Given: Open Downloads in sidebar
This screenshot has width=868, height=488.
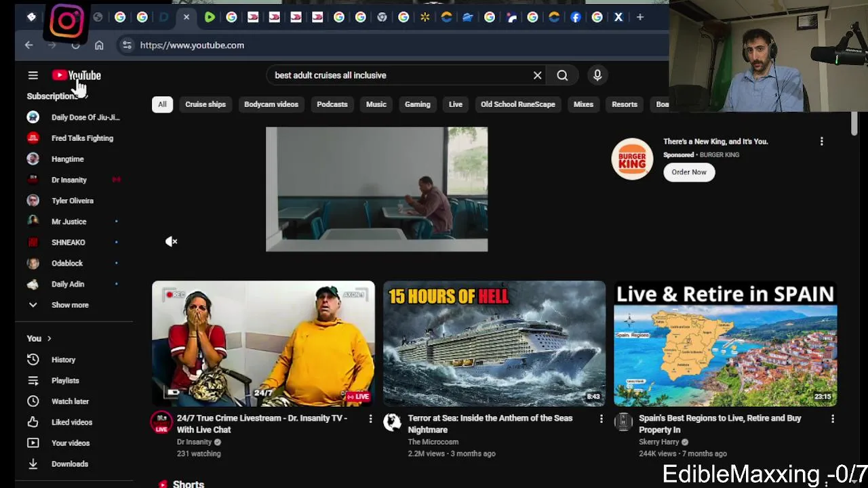Looking at the screenshot, I should [x=69, y=464].
